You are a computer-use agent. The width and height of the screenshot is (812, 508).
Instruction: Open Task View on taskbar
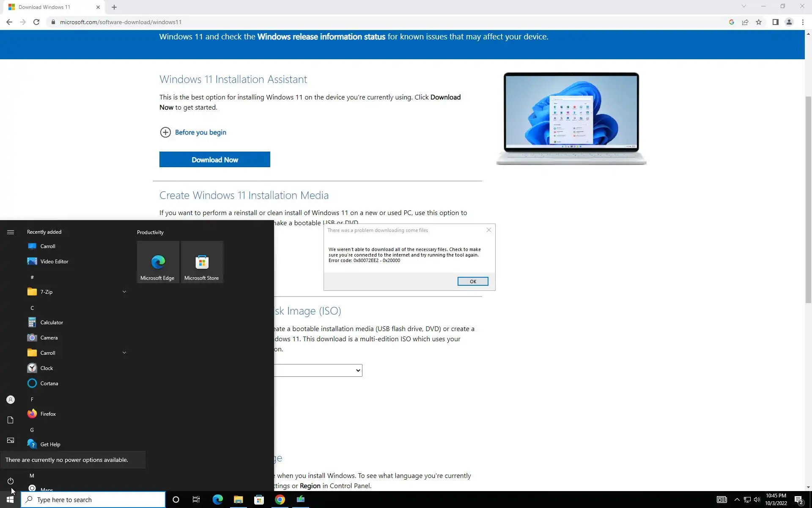pos(196,500)
